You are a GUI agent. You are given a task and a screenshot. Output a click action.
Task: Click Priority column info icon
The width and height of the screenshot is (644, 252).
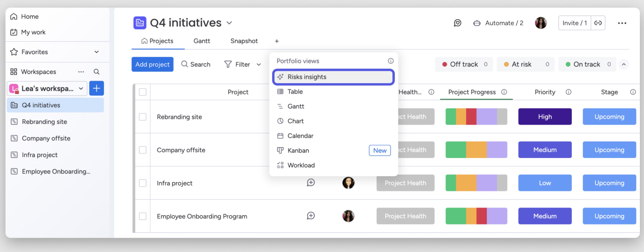pyautogui.click(x=568, y=92)
